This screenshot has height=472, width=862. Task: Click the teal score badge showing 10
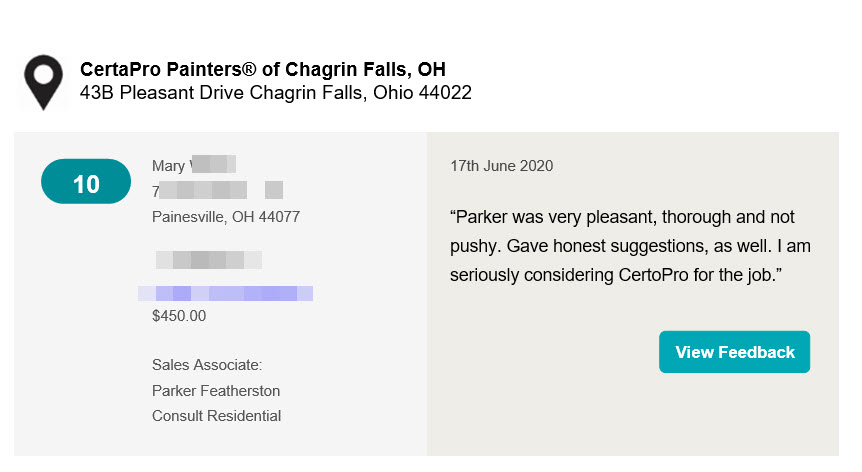coord(86,181)
